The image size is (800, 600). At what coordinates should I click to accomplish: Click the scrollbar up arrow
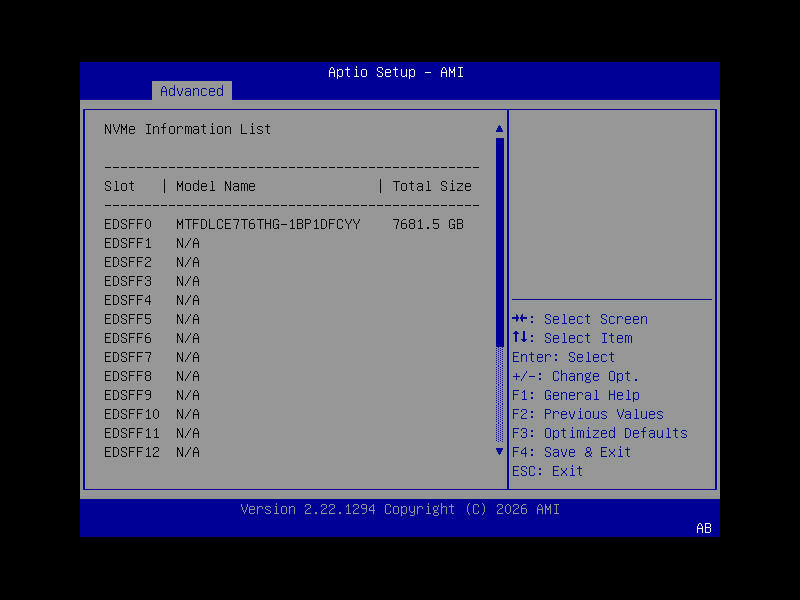(499, 129)
